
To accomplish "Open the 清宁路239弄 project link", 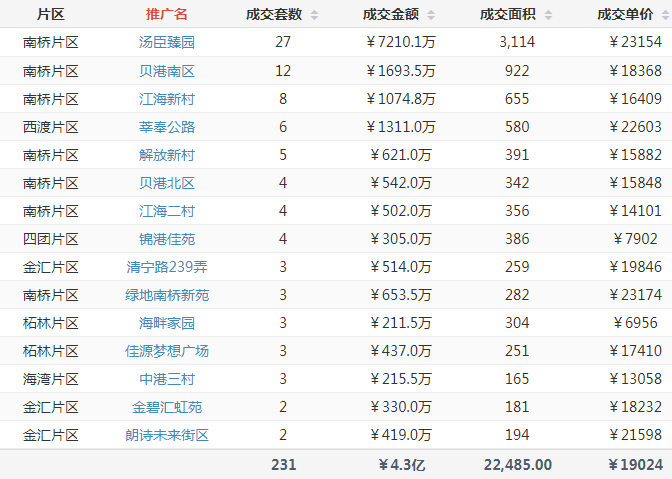I will point(167,267).
